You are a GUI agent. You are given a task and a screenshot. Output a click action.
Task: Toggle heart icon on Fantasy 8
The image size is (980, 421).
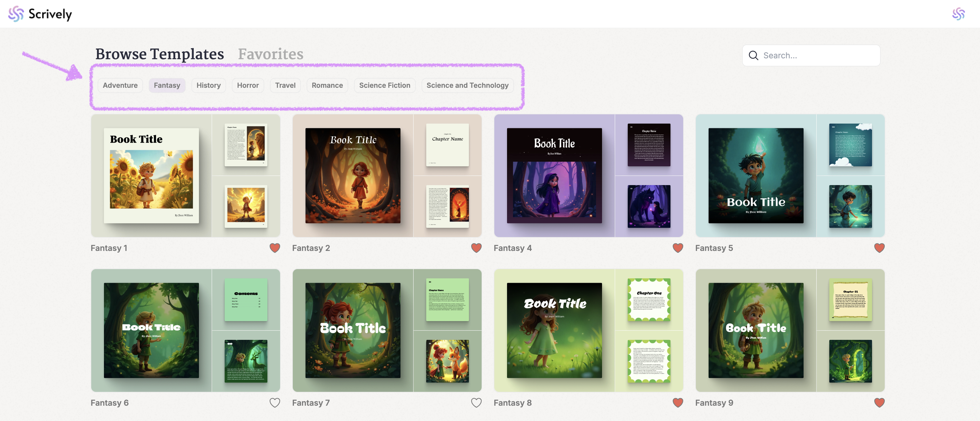[678, 403]
